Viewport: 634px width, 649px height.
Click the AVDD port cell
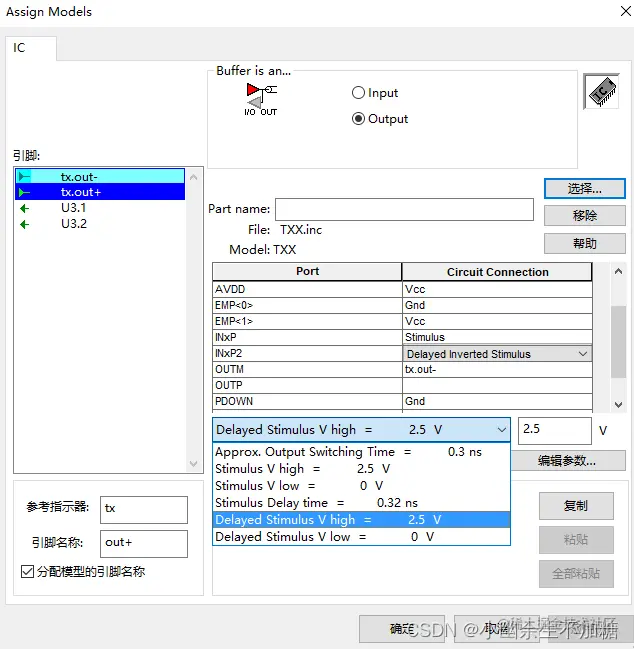(x=307, y=289)
